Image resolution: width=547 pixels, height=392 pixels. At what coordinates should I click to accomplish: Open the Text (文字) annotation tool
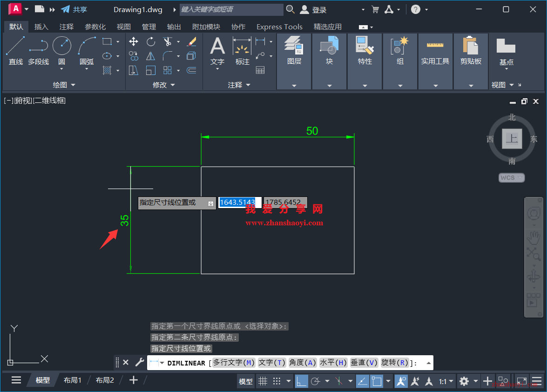(x=217, y=51)
